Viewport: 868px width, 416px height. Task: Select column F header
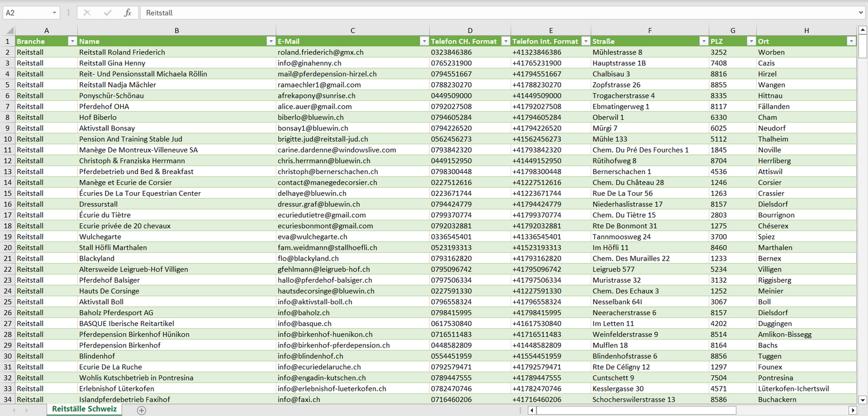[x=649, y=30]
